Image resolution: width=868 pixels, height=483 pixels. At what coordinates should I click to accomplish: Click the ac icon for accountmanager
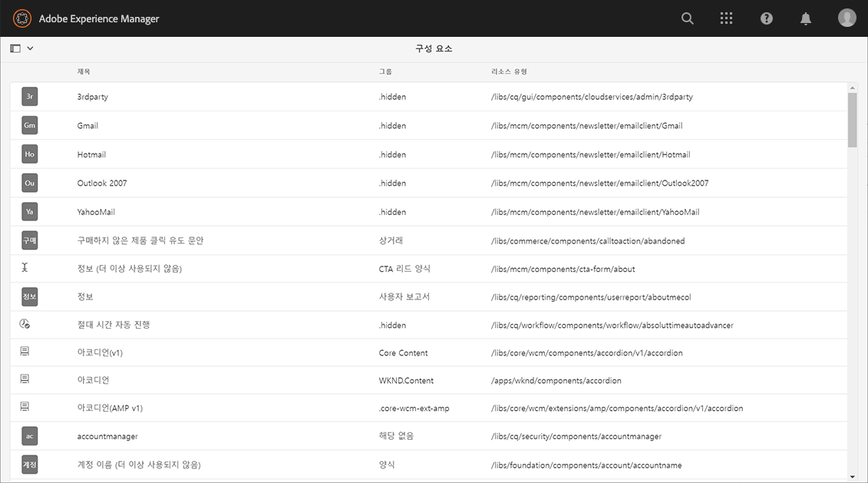(30, 436)
